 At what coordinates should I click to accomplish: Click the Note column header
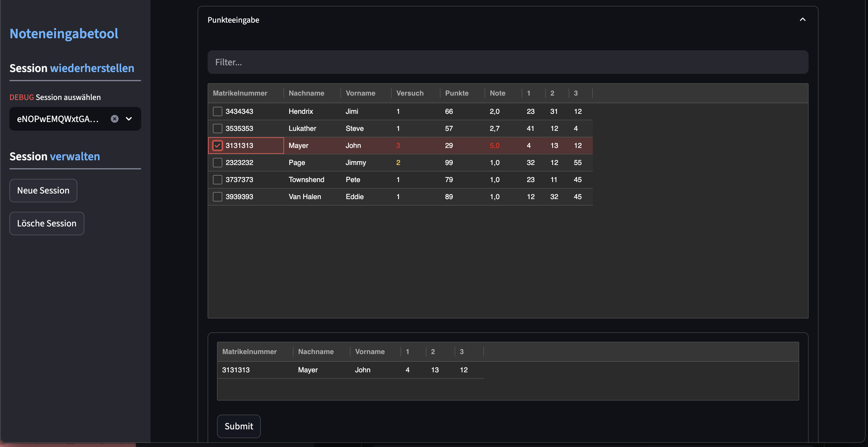point(497,93)
